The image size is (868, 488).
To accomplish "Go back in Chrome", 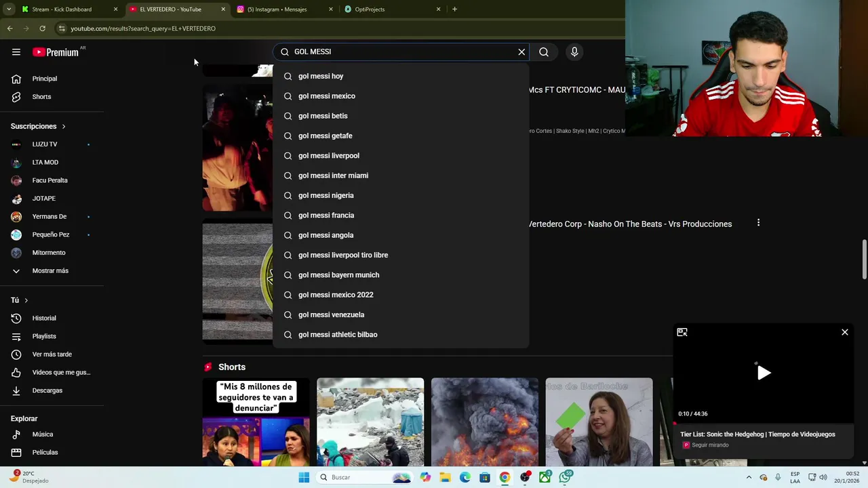I will (x=9, y=28).
